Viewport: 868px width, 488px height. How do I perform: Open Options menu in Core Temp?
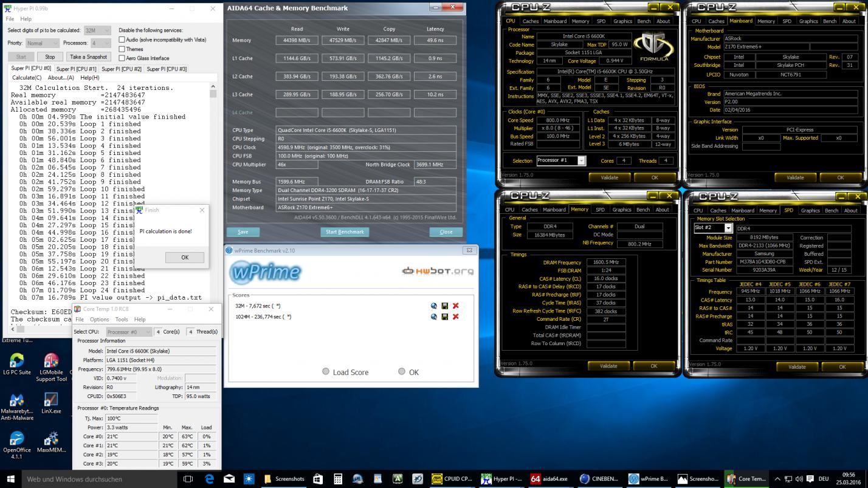pos(99,319)
